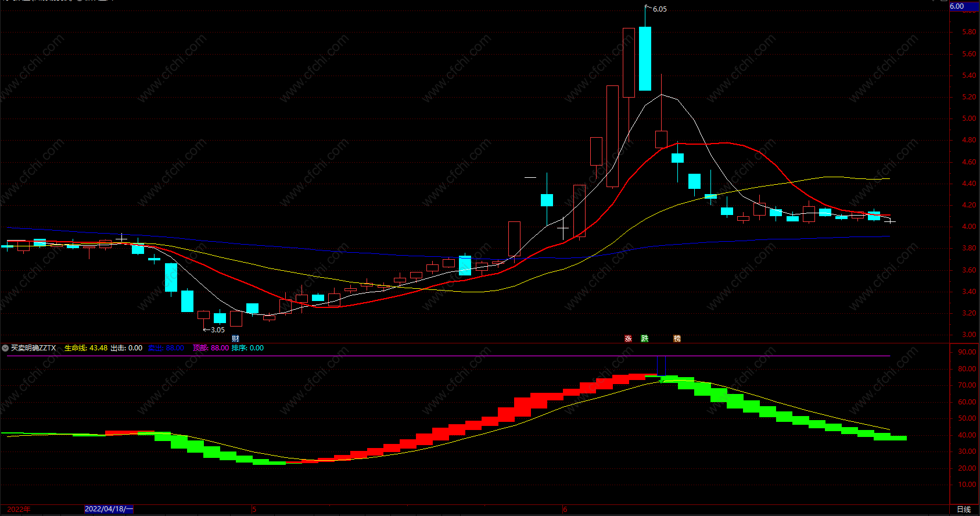Click the 4.00 price axis label

pyautogui.click(x=969, y=227)
